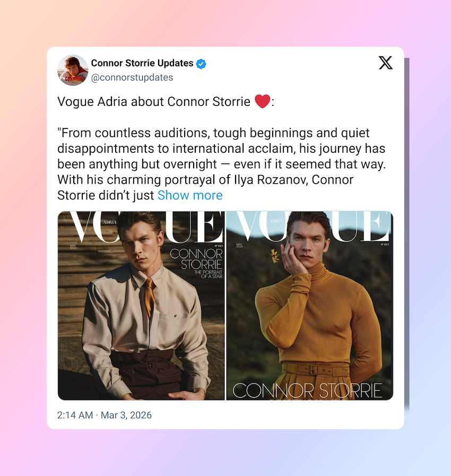Image resolution: width=451 pixels, height=476 pixels.
Task: Open the left Vogue cover with tie
Action: (141, 305)
